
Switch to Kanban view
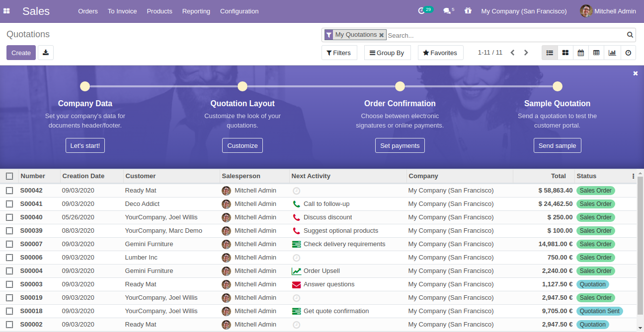point(565,52)
